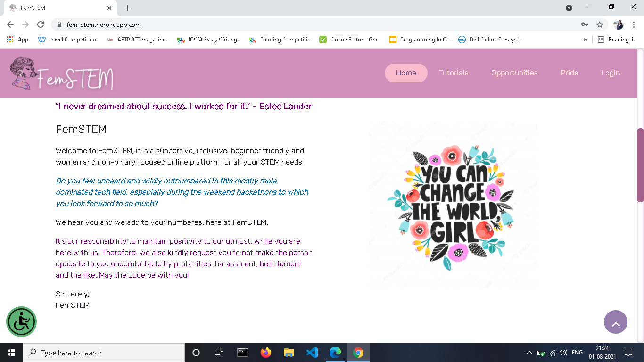
Task: Open the Chrome three-dot menu
Action: (x=634, y=25)
